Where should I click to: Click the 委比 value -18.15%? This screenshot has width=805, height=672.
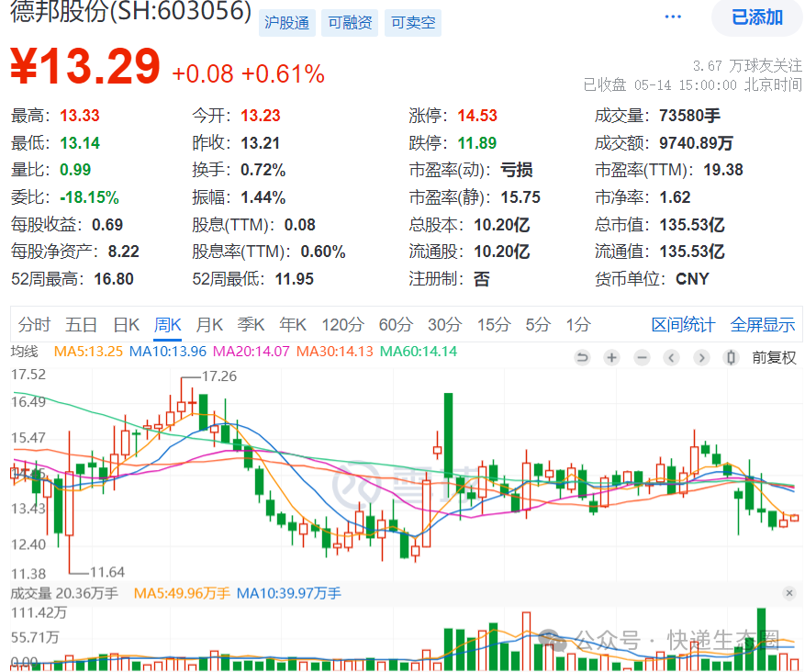(89, 197)
